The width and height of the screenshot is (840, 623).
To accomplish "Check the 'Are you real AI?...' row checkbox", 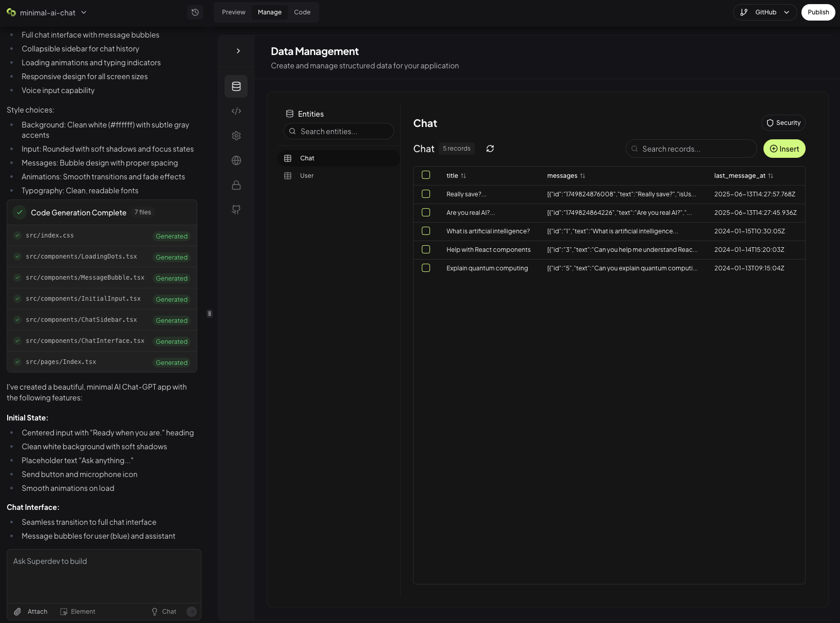I will click(x=426, y=212).
